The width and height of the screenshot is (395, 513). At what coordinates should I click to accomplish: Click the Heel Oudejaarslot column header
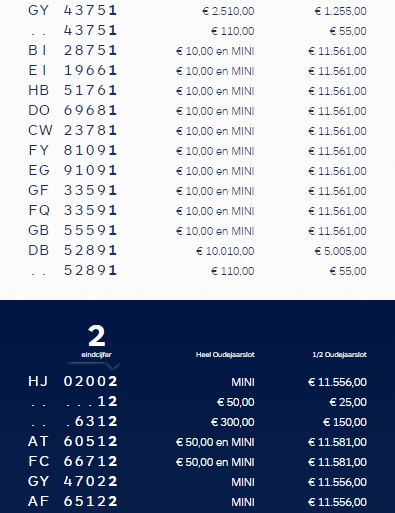pyautogui.click(x=225, y=354)
